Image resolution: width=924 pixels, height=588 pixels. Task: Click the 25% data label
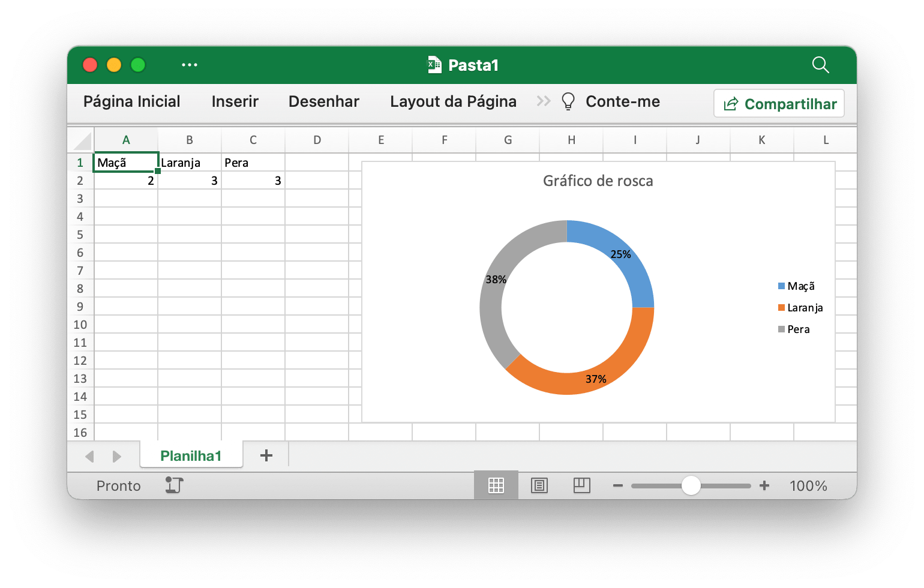click(x=621, y=254)
